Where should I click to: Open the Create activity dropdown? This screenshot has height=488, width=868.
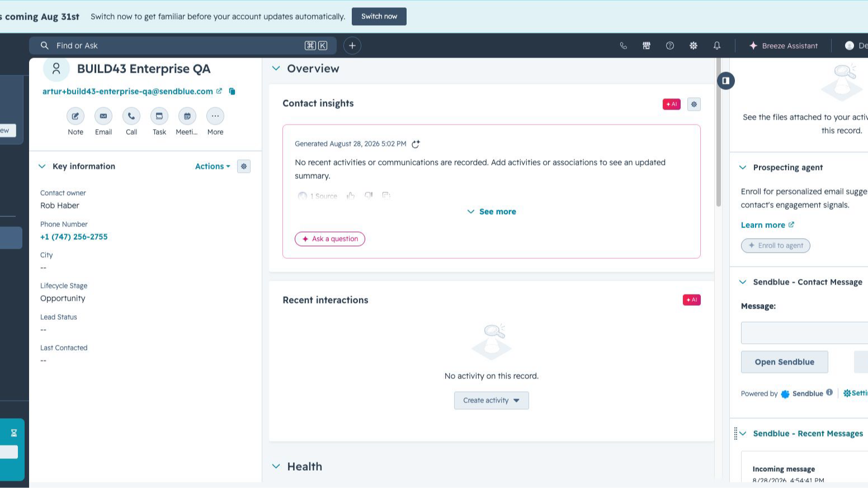click(x=492, y=401)
